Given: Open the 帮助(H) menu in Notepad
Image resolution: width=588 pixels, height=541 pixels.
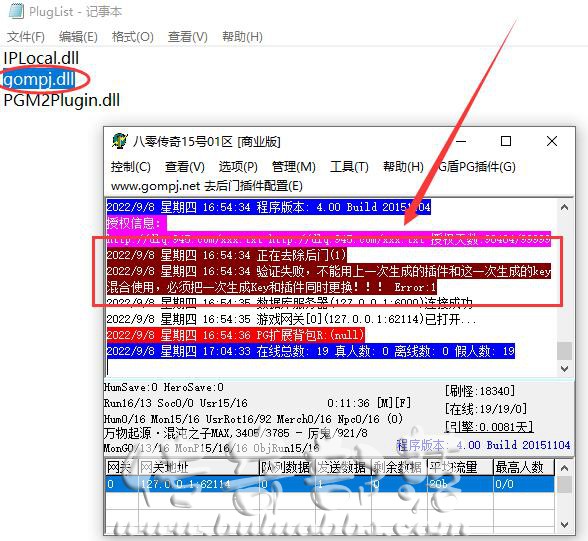Looking at the screenshot, I should point(242,37).
